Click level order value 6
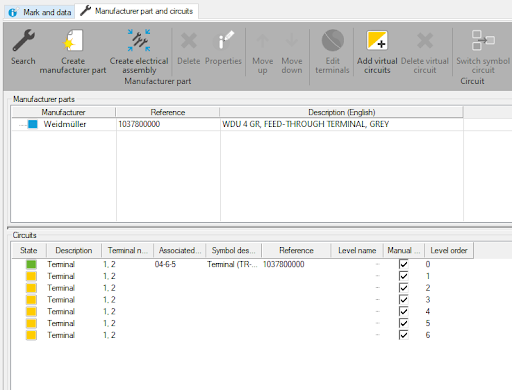512x390 pixels. coord(428,335)
